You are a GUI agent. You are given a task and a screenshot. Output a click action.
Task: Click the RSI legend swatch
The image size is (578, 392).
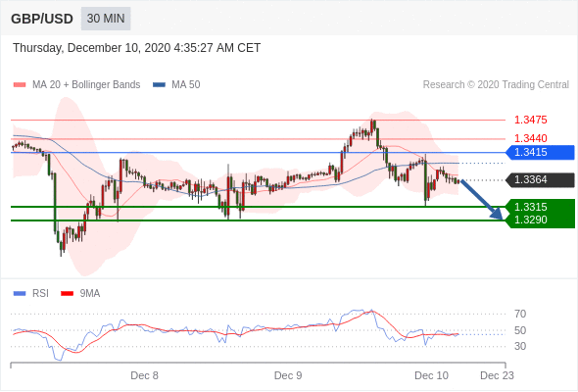(x=20, y=294)
